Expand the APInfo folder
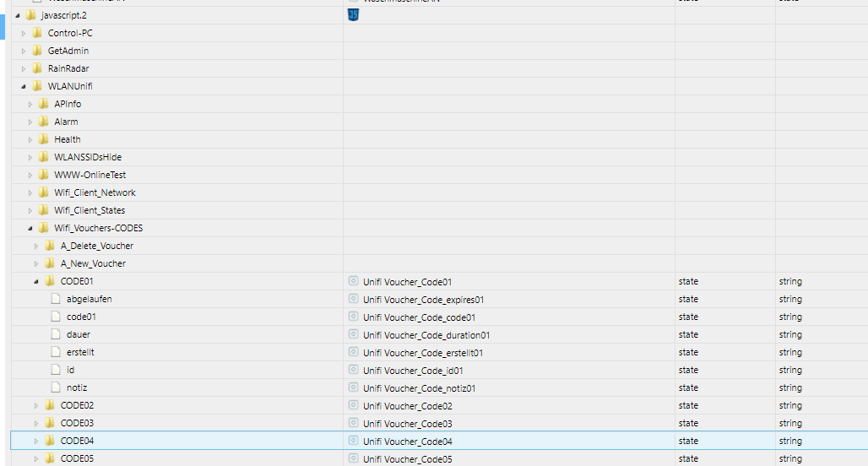Image resolution: width=868 pixels, height=466 pixels. (x=30, y=104)
